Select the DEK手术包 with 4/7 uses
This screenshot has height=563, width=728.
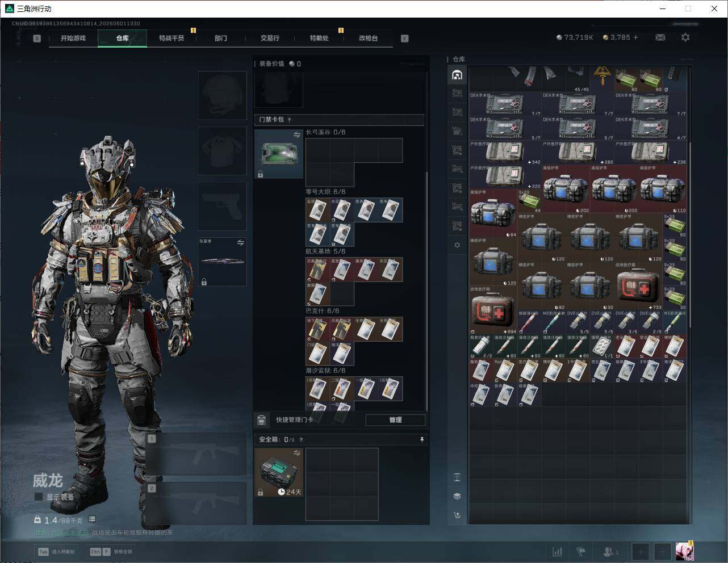[x=650, y=128]
